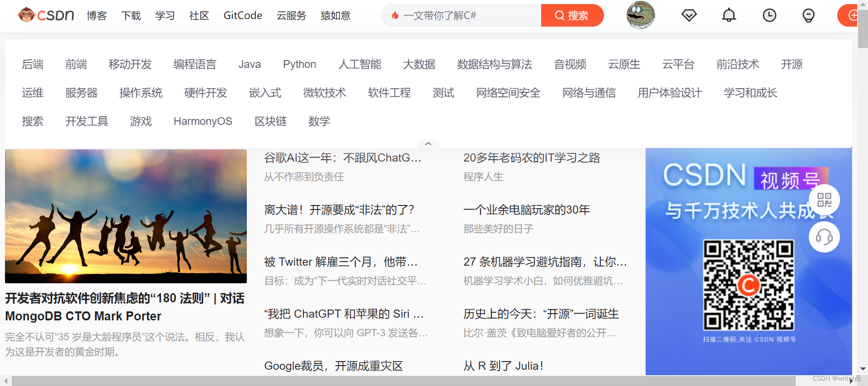Open article 27 条机器学习避坑指南
Screen dimensions: 868x386
545,262
